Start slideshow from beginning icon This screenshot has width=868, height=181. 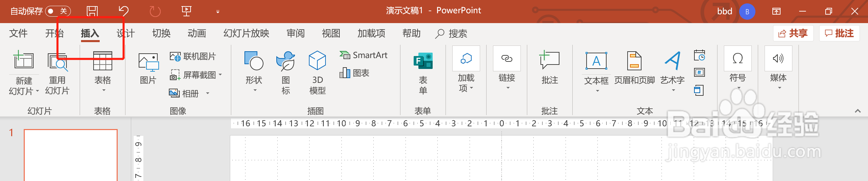[186, 11]
